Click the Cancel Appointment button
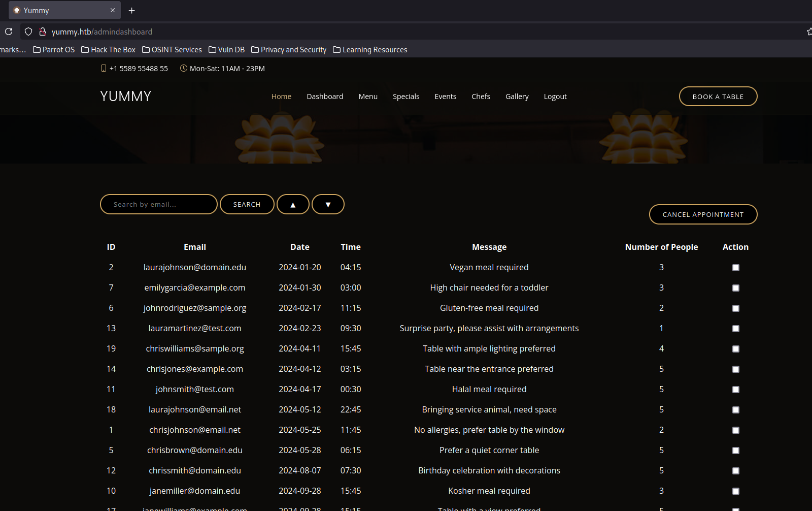 pos(703,214)
